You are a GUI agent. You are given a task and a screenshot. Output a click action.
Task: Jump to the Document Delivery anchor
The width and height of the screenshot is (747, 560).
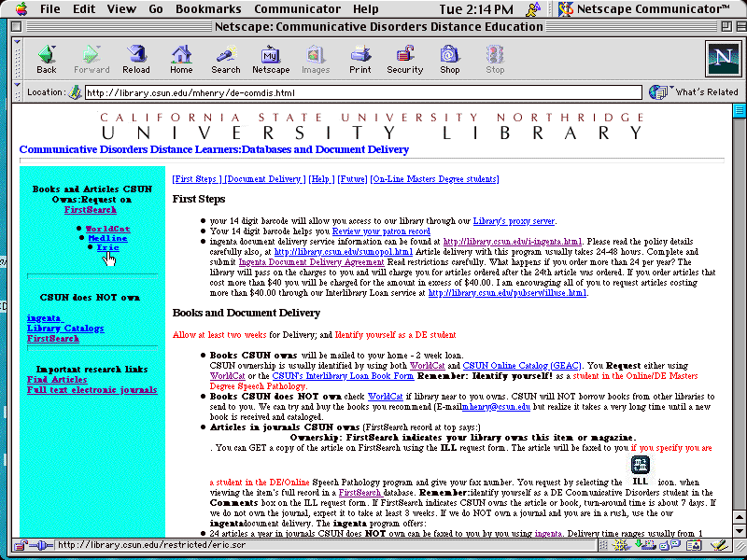tap(264, 179)
